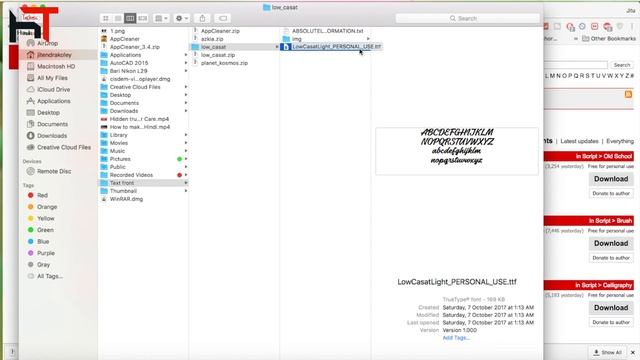Filter by the Red tag

pos(42,195)
